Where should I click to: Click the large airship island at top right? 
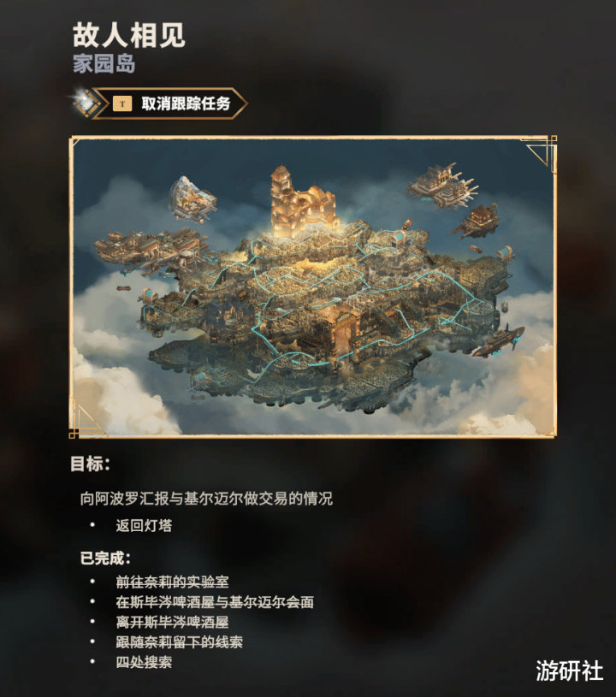442,186
